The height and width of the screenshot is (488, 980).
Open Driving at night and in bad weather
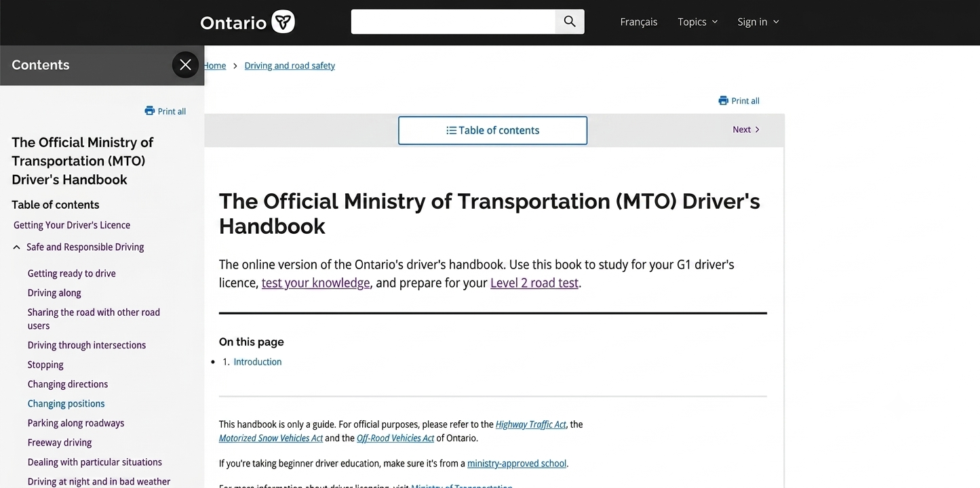99,481
